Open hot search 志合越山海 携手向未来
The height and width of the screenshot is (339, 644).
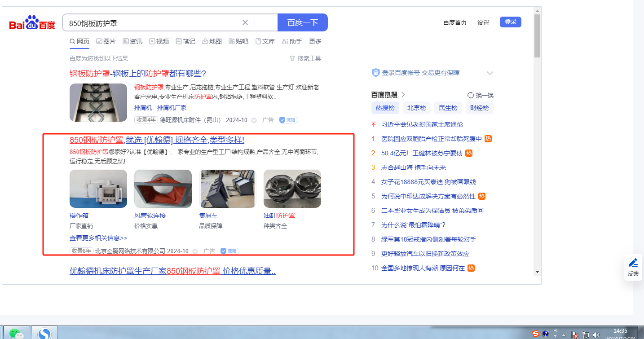tap(414, 167)
